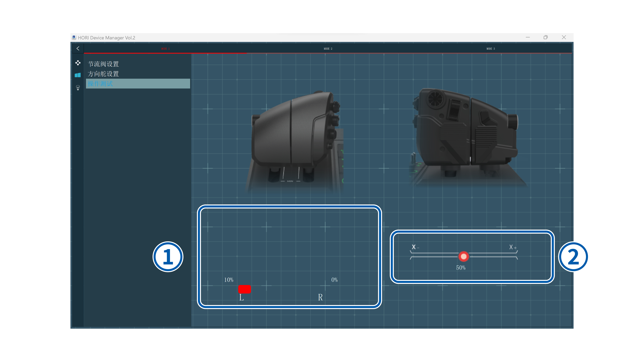Click the red left throttle level indicator
Viewport: 644px width, 362px height.
pyautogui.click(x=244, y=289)
